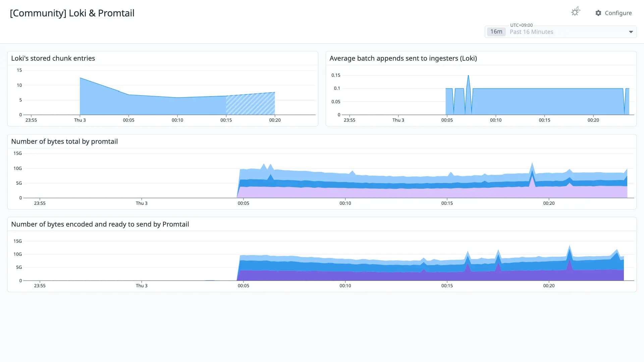Click the hatched area in stored chunk entries graph
The image size is (644, 362).
[x=250, y=105]
